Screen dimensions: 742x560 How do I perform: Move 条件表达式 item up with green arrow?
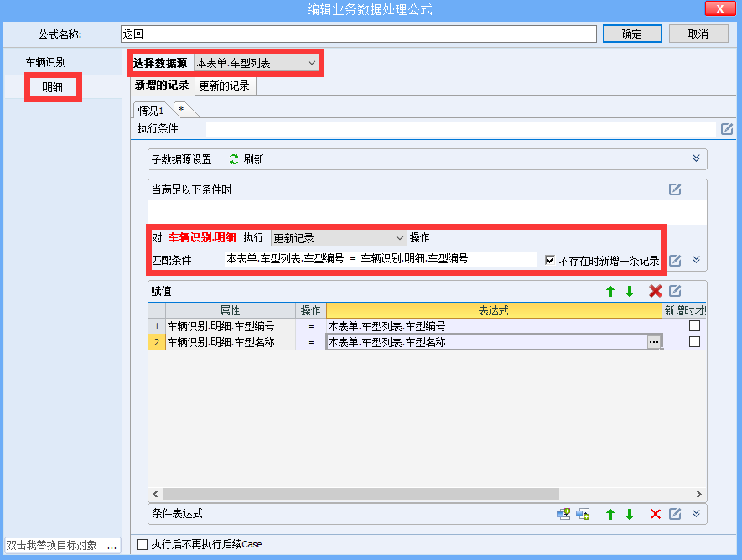pos(610,514)
